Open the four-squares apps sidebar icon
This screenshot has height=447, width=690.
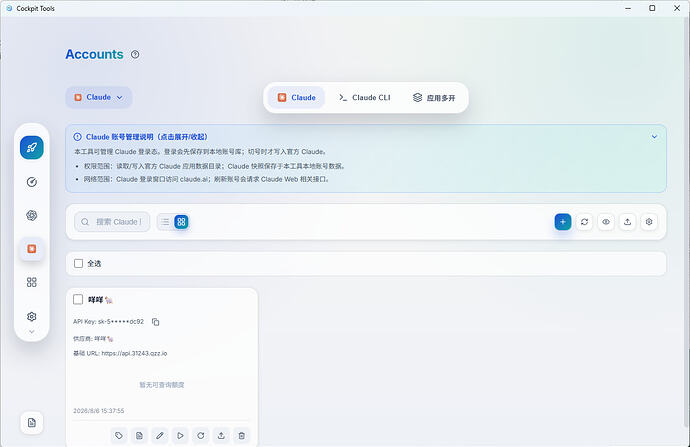(x=32, y=282)
